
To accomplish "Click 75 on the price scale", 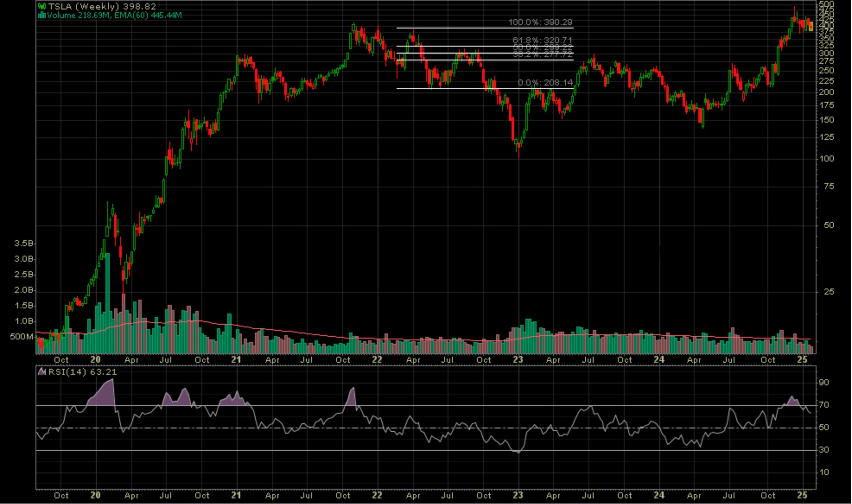I will click(829, 187).
